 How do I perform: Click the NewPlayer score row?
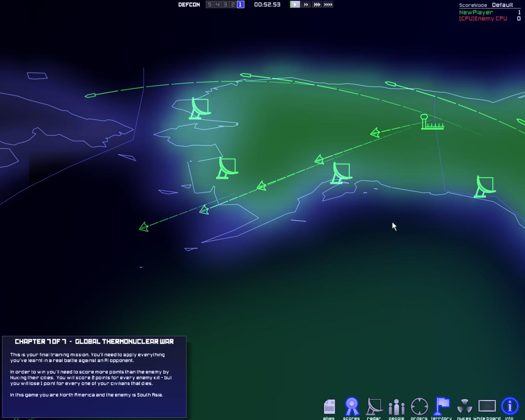(x=490, y=12)
